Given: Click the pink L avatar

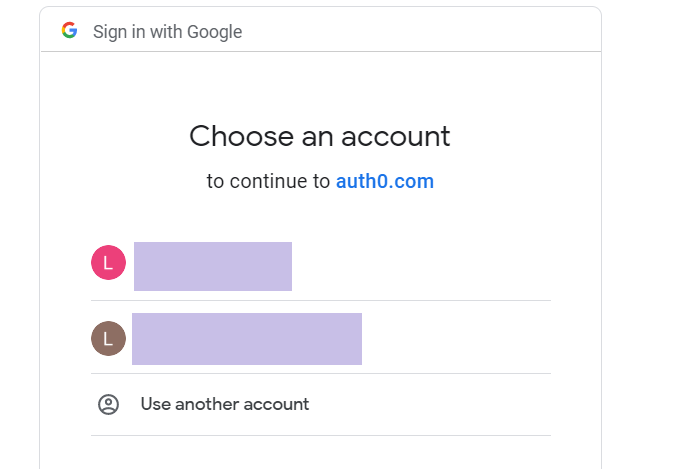Looking at the screenshot, I should pos(108,263).
